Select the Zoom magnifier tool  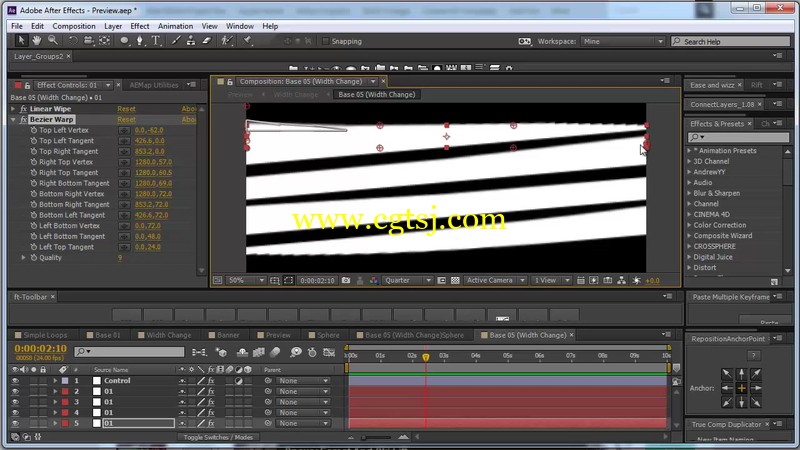point(53,40)
